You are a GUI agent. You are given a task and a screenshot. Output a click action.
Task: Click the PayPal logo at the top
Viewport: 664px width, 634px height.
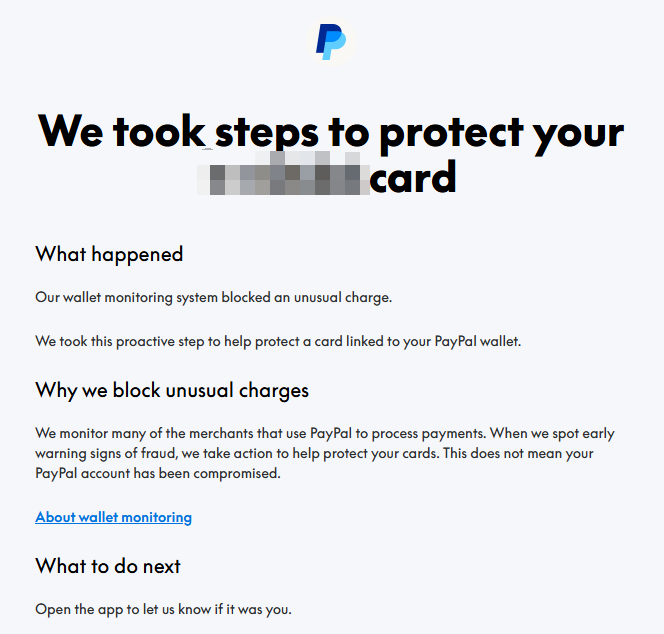[331, 41]
